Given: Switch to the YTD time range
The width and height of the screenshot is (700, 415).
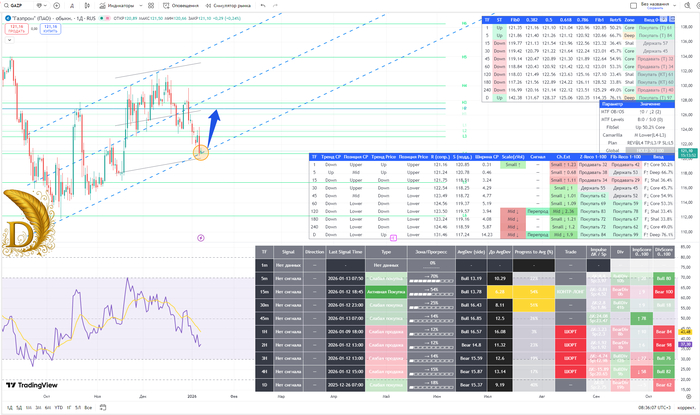Looking at the screenshot, I should [x=57, y=408].
